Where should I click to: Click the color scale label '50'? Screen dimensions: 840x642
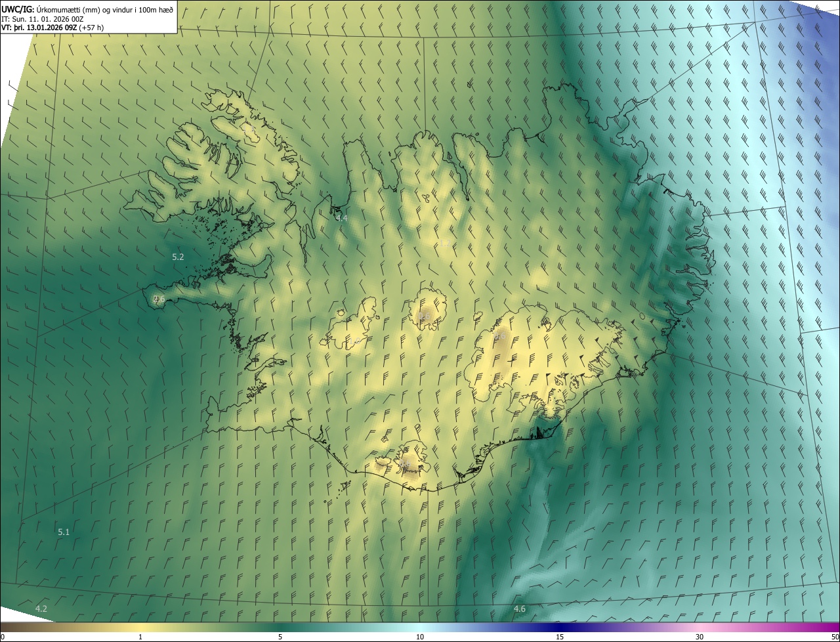click(x=835, y=637)
